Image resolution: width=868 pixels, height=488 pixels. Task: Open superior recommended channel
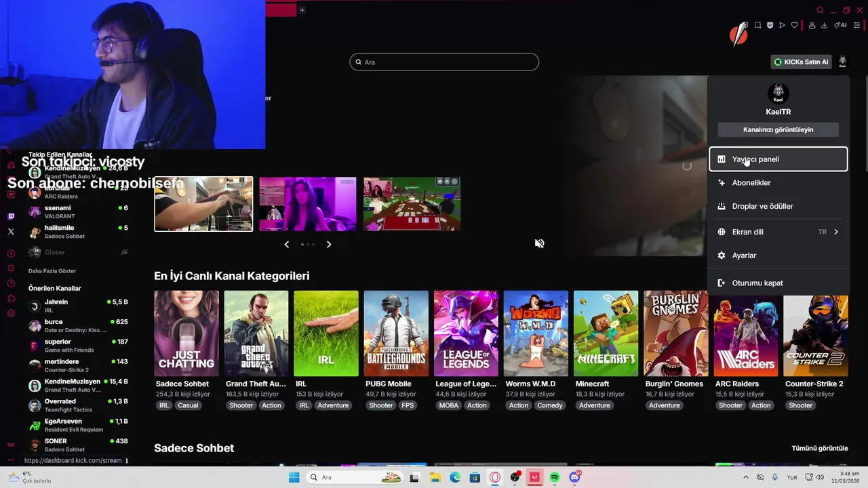click(78, 346)
